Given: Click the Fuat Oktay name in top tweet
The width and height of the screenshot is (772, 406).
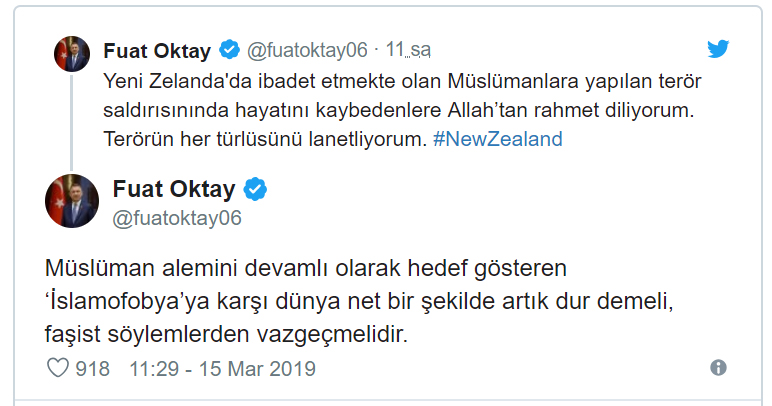Looking at the screenshot, I should [159, 49].
